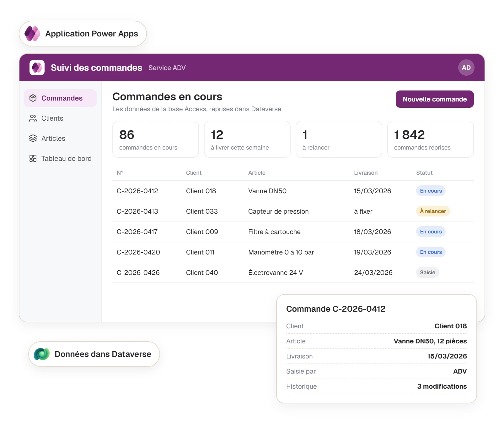
Task: Click the Power Apps icon in the top badge
Action: [x=32, y=34]
